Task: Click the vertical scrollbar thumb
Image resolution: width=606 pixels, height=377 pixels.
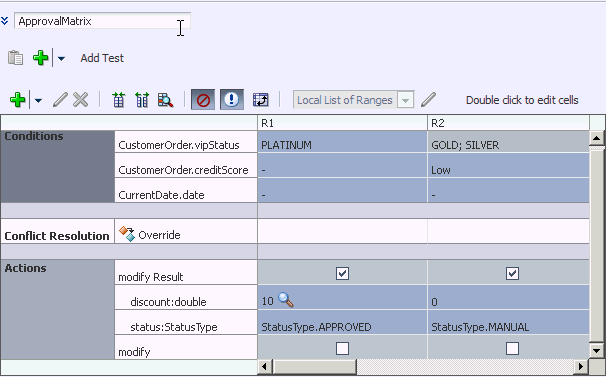Action: [596, 245]
